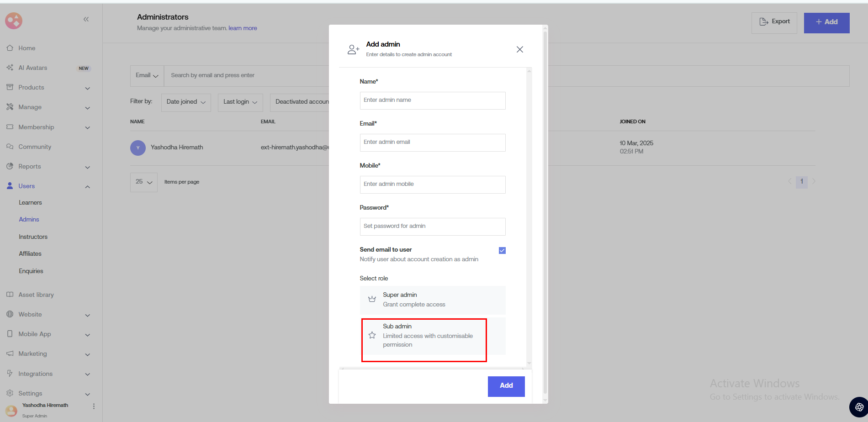
Task: Close the Add admin dialog
Action: [519, 49]
